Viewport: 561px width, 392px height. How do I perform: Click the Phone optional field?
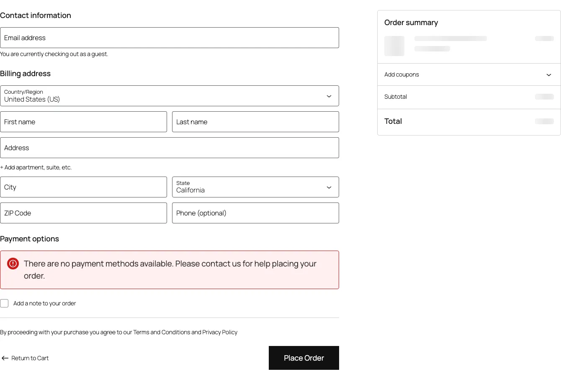[255, 213]
